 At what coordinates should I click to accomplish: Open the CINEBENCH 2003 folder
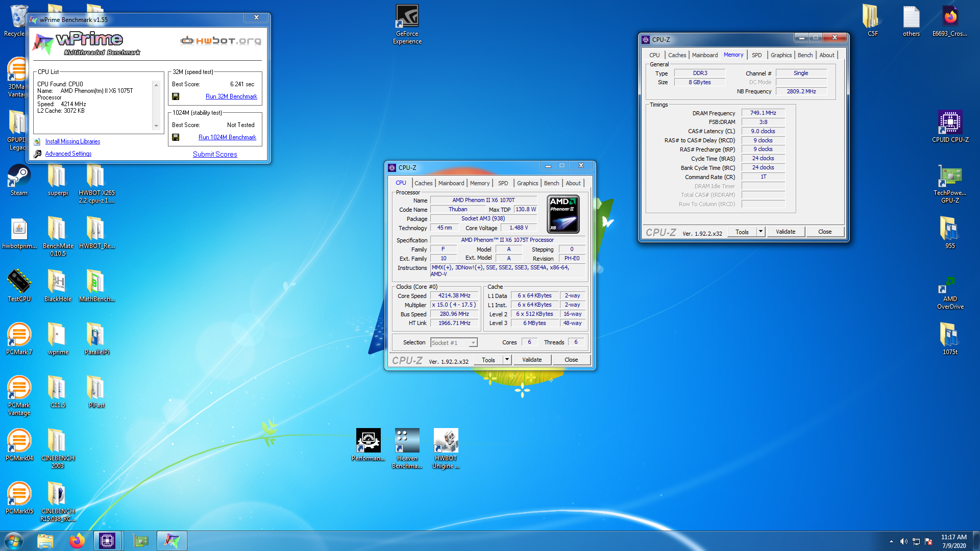click(58, 449)
